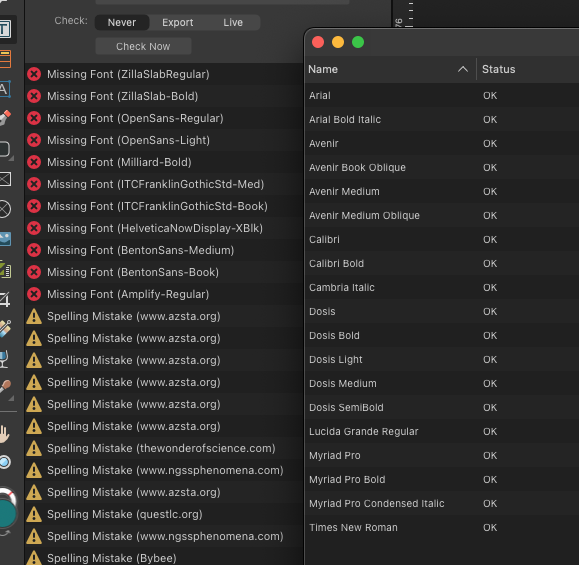
Task: Select the hand View tool
Action: coord(4,434)
